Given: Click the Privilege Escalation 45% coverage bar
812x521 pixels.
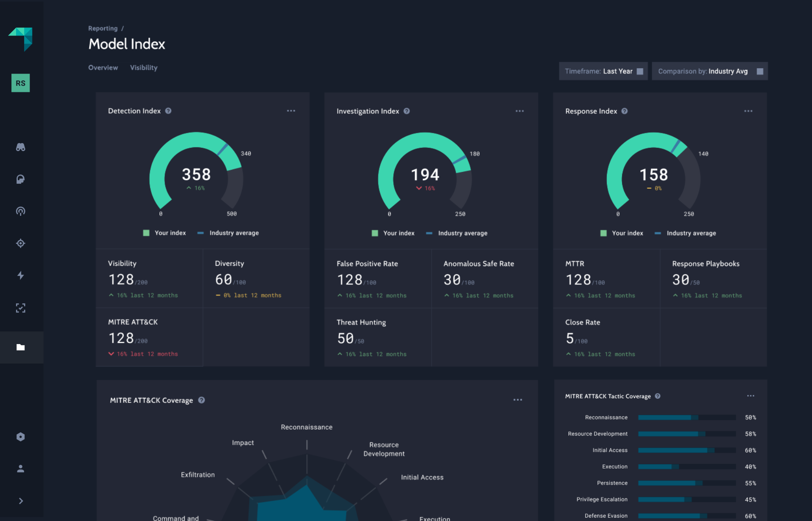Looking at the screenshot, I should tap(687, 499).
